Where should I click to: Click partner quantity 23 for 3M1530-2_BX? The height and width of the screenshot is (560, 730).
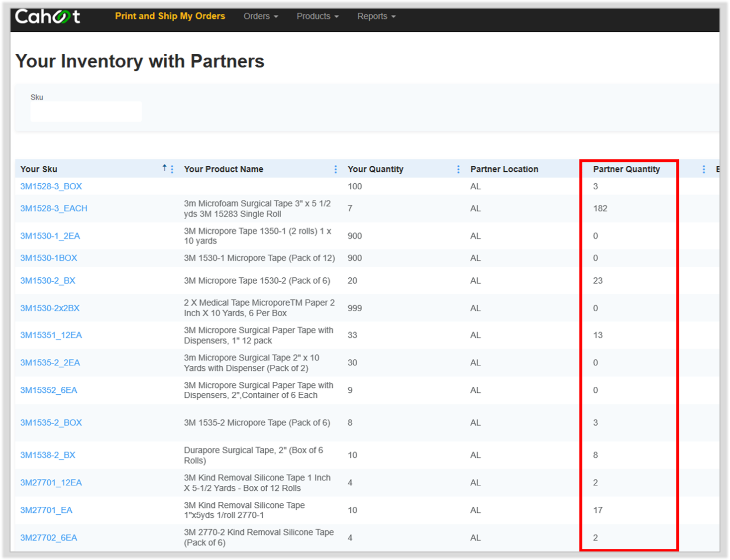[598, 281]
